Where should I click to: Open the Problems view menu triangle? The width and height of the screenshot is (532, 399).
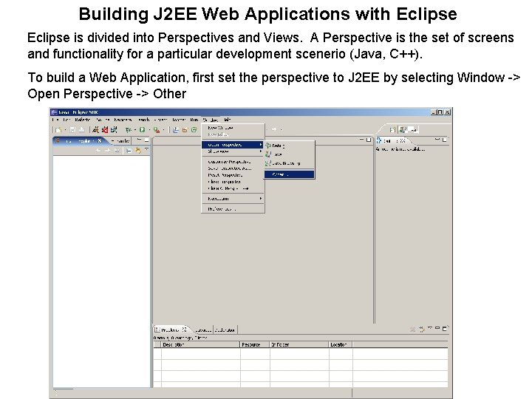coord(430,328)
